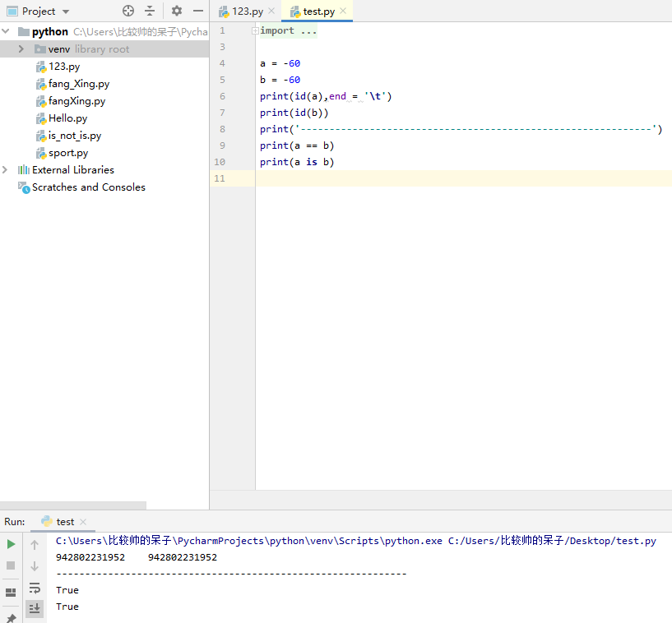This screenshot has width=672, height=623.
Task: Stop the running process square button
Action: pos(11,565)
